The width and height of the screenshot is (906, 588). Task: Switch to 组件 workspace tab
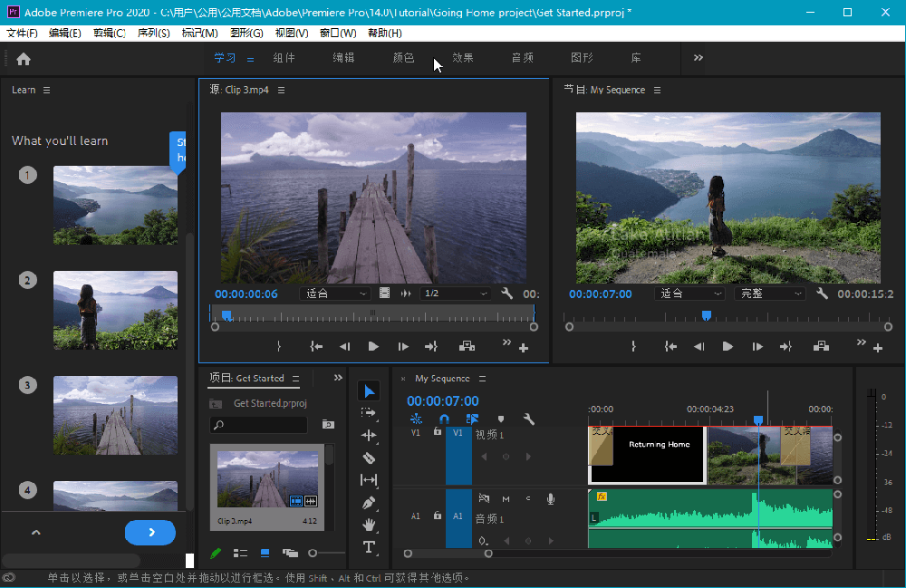click(284, 58)
